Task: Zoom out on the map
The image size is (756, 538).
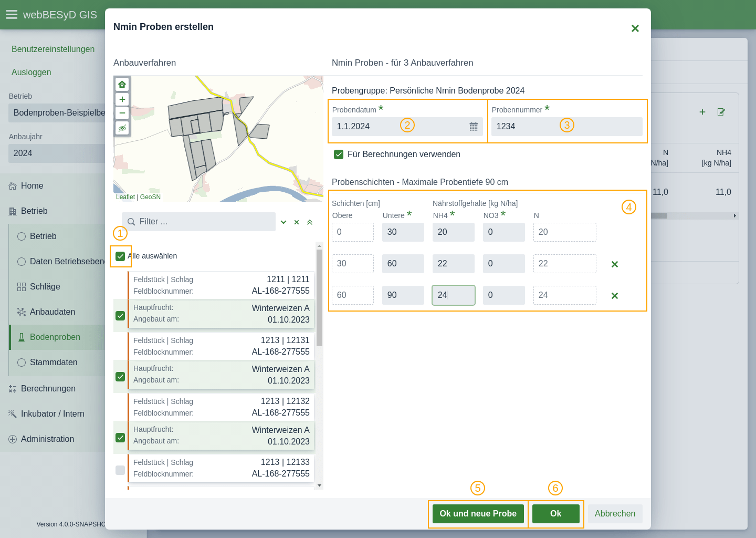Action: coord(122,112)
